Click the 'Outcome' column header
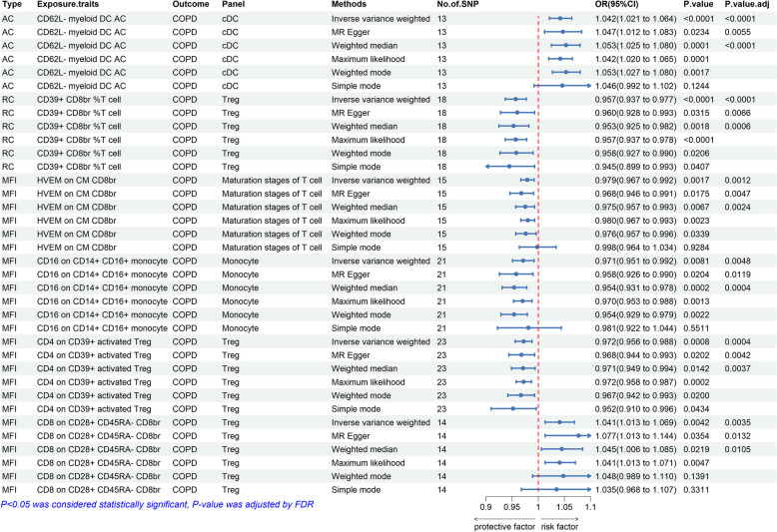The width and height of the screenshot is (777, 532). click(x=191, y=4)
